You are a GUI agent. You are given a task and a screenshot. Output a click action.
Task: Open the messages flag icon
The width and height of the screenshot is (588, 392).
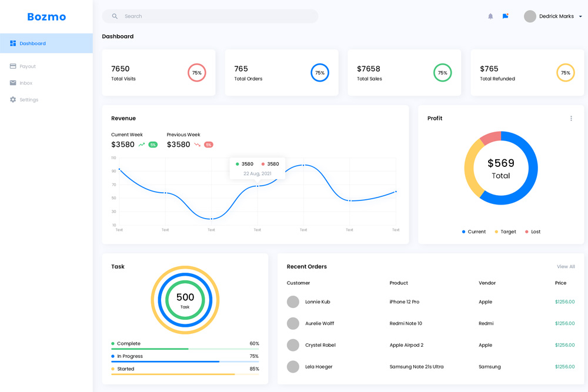click(505, 16)
